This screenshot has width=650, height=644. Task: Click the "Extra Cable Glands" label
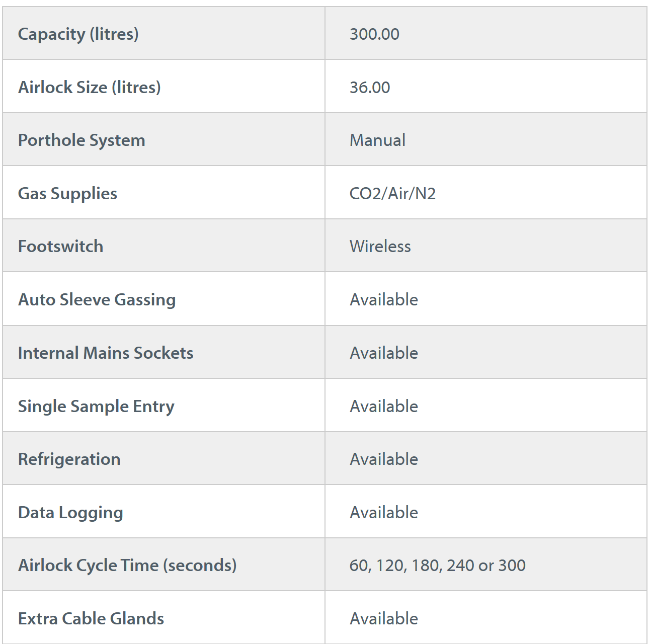91,619
